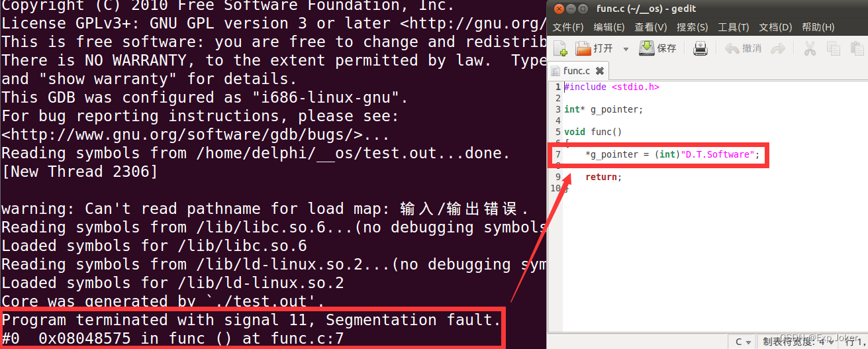Click the Paste clipboard icon
The height and width of the screenshot is (349, 868).
[857, 48]
